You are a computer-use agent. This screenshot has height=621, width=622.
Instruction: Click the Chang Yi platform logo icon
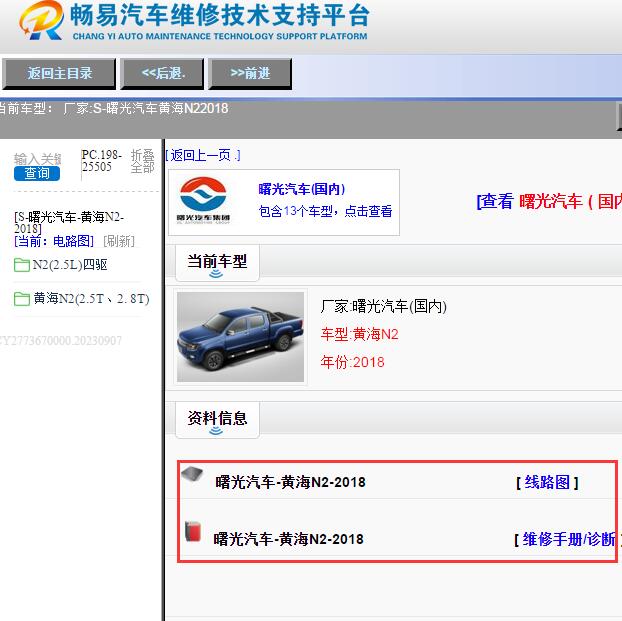point(41,21)
